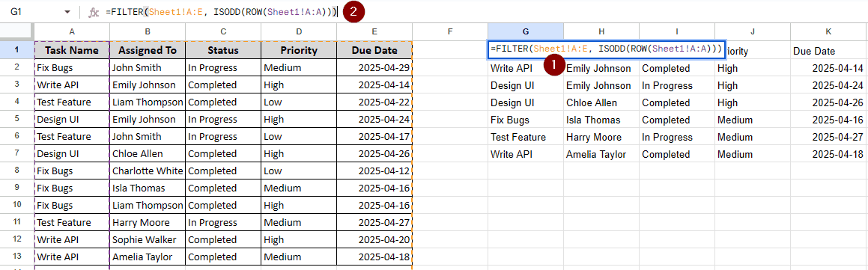Click the red annotation marker 1

(554, 65)
